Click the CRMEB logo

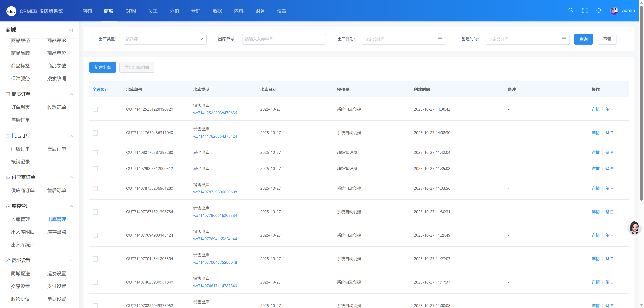point(11,11)
